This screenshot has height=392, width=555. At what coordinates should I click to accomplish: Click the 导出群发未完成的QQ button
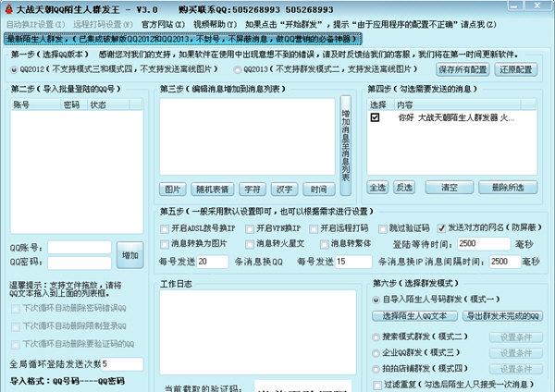click(502, 316)
